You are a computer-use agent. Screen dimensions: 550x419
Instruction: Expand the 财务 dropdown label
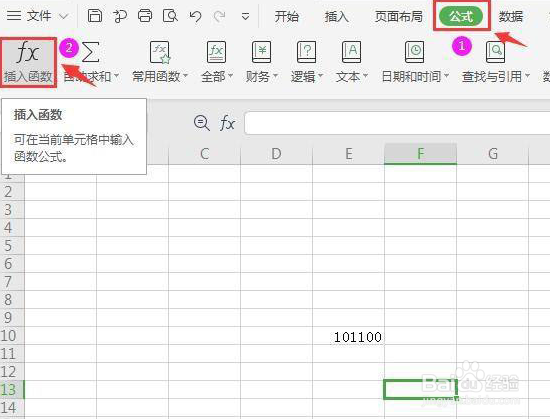(x=262, y=76)
